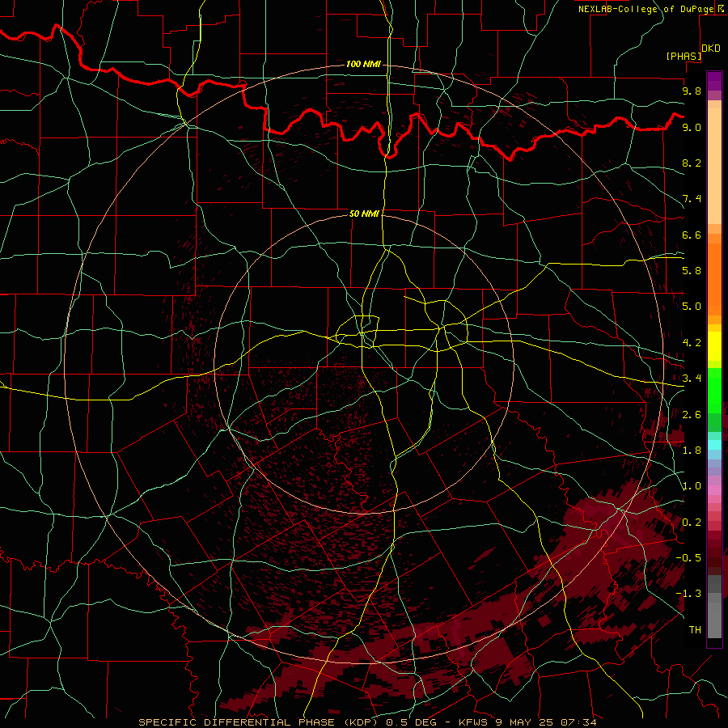Click the 3.4 scale value

pos(692,379)
